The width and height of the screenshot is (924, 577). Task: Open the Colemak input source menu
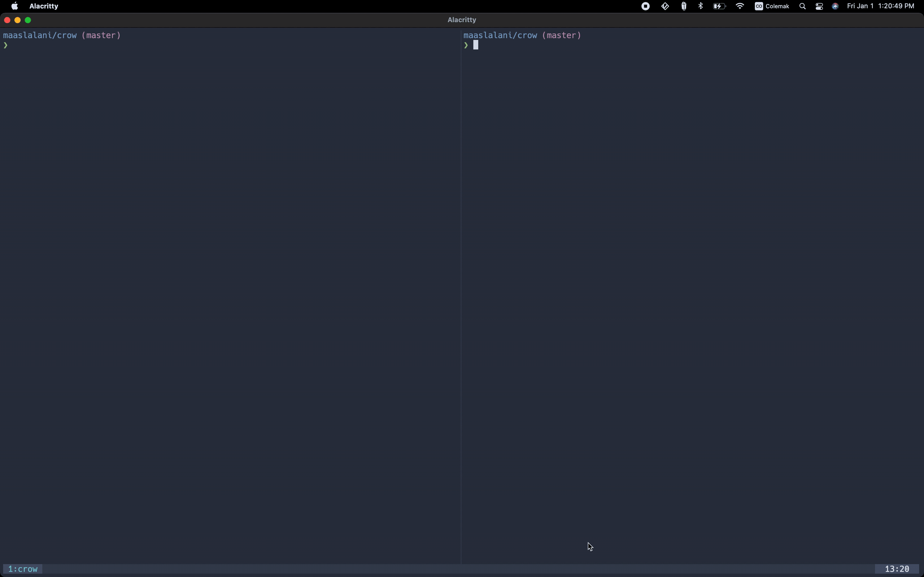click(x=772, y=6)
